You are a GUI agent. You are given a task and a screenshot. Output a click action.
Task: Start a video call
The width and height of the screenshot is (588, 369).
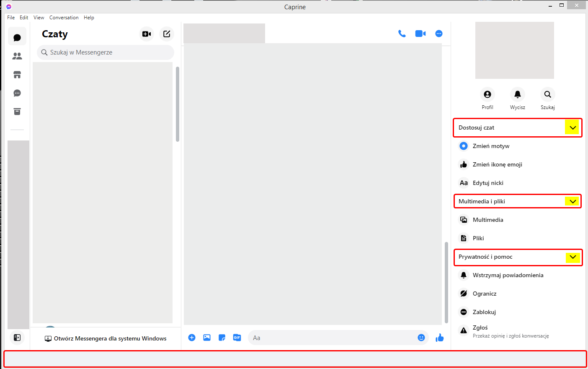pyautogui.click(x=420, y=33)
